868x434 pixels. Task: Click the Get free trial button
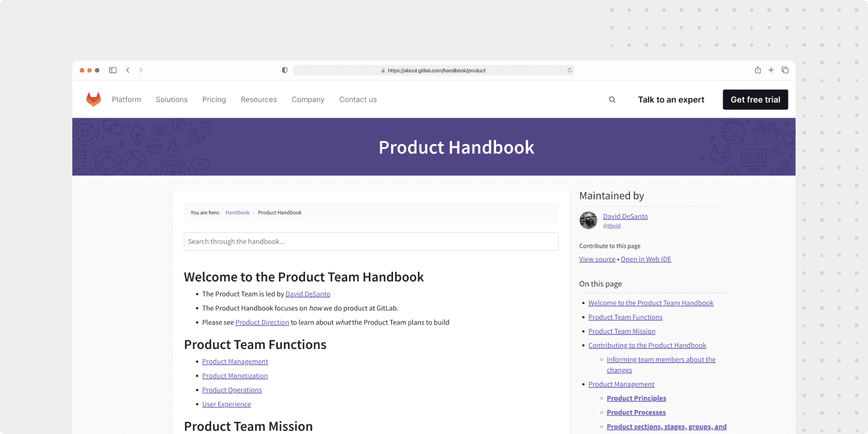[x=755, y=99]
